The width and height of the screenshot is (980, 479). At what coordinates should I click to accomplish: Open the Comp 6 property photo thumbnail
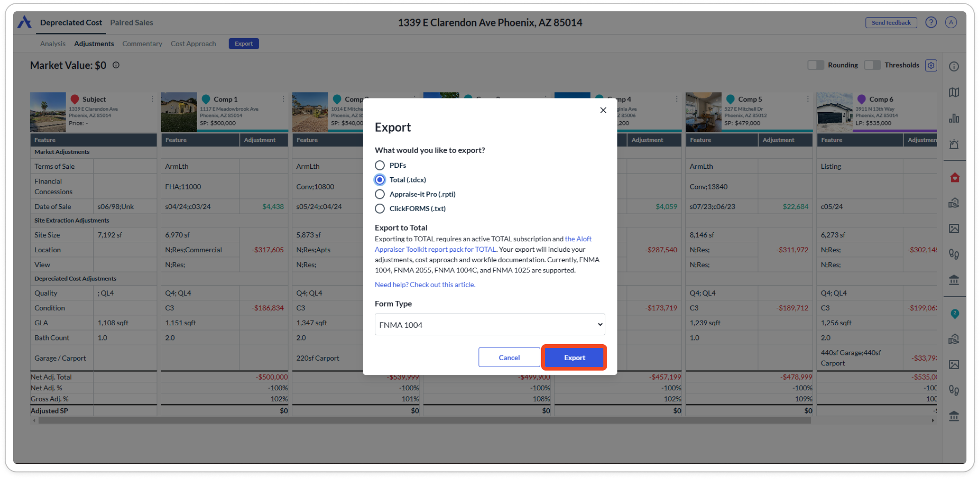click(834, 112)
